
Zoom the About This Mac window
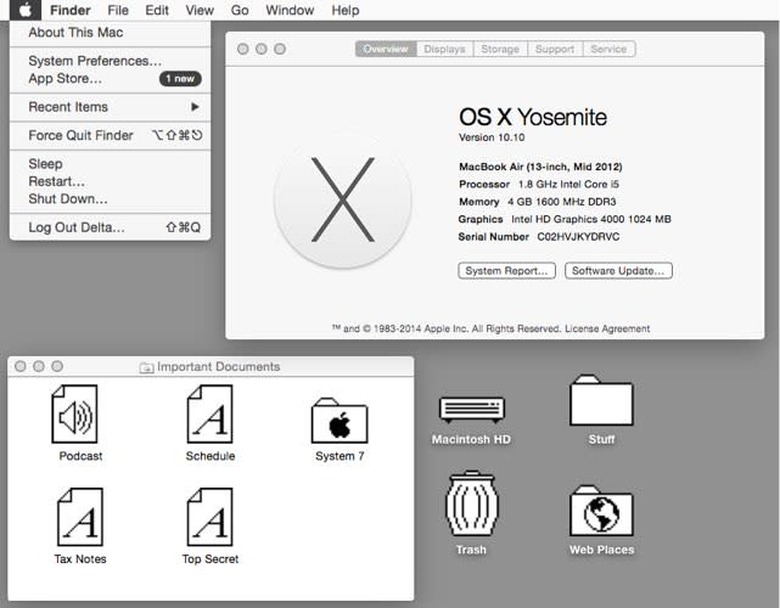(x=280, y=49)
